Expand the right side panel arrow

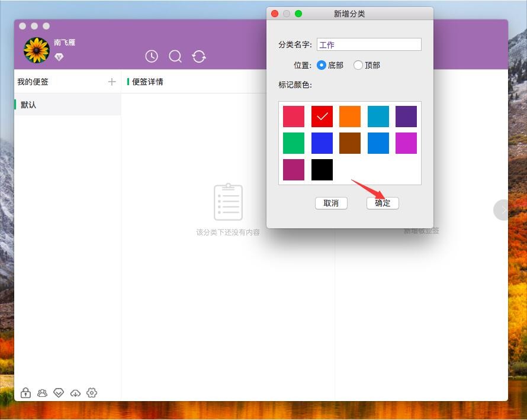click(503, 210)
